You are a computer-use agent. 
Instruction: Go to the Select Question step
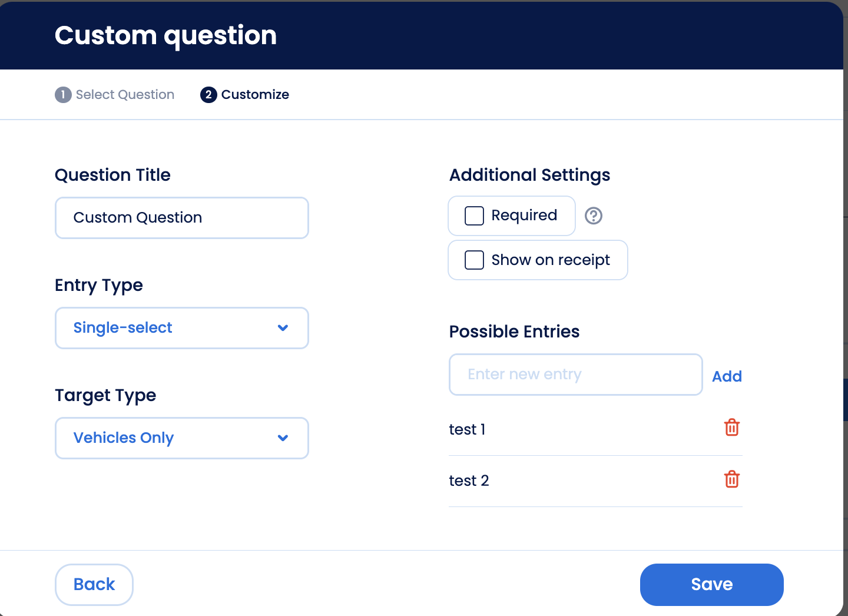(125, 95)
